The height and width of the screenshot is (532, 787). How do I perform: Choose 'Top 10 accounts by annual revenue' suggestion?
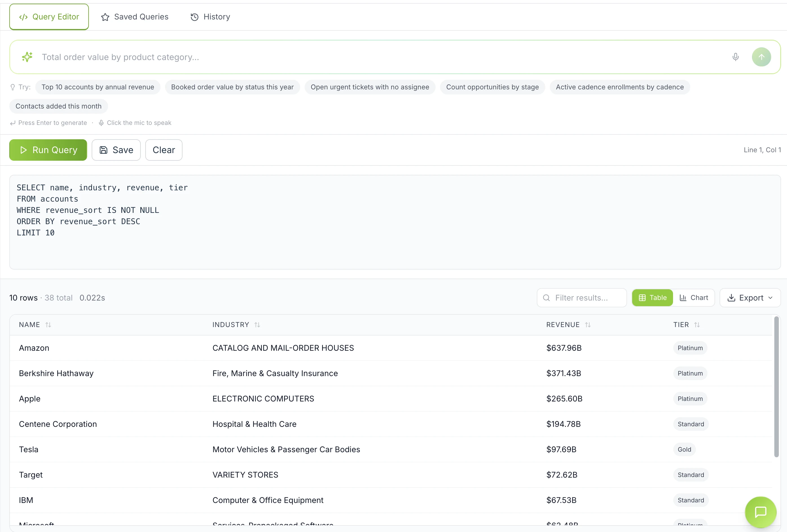coord(98,87)
